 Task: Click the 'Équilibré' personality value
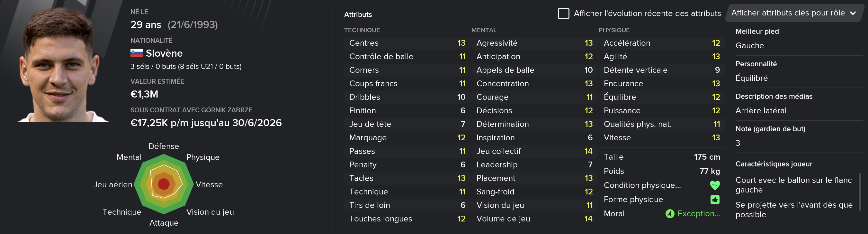pos(751,78)
